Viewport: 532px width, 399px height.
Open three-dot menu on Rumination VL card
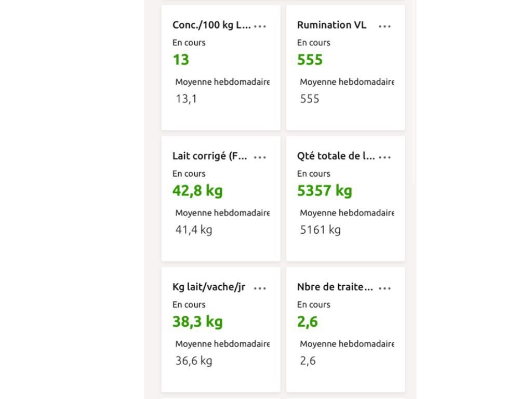385,25
